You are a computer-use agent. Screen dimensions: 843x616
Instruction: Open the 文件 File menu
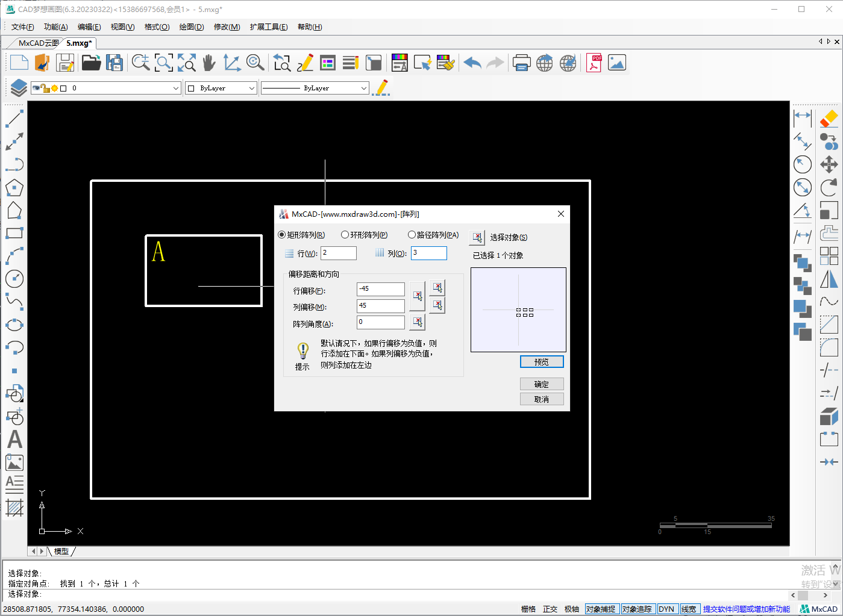pos(23,27)
